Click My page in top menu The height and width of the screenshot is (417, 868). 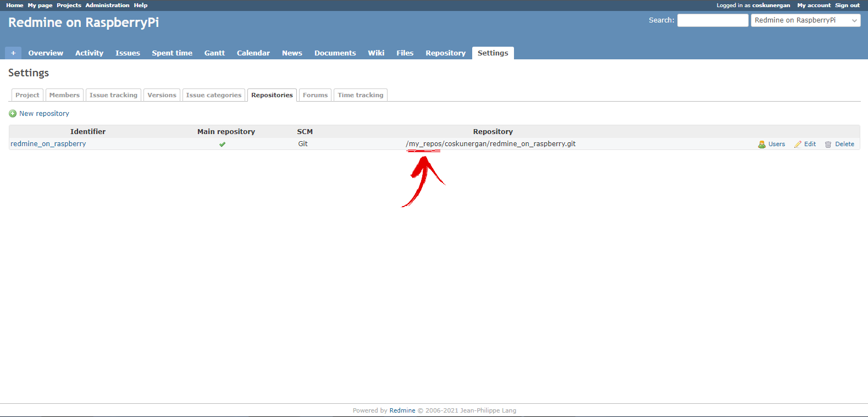tap(40, 5)
